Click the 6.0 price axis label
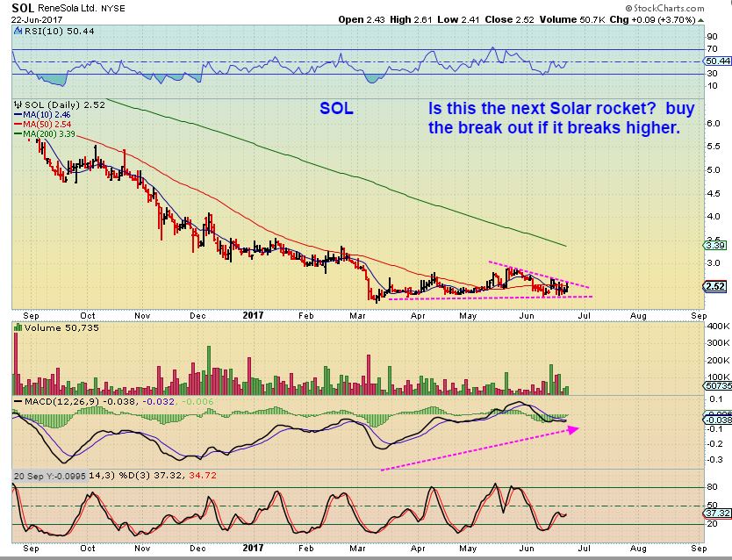The image size is (732, 560). [714, 123]
